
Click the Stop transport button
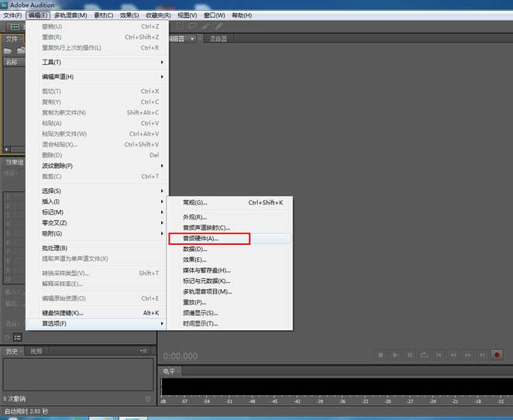pos(380,355)
